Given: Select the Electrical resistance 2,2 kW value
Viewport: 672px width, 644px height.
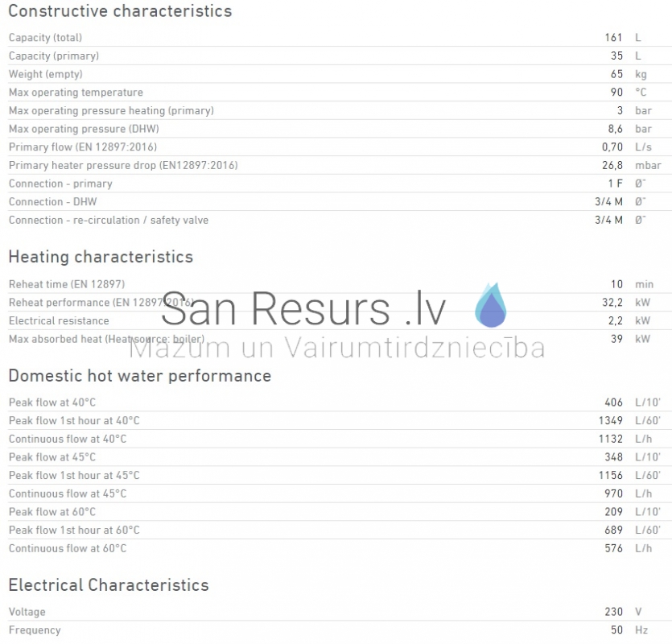Looking at the screenshot, I should pos(629,320).
